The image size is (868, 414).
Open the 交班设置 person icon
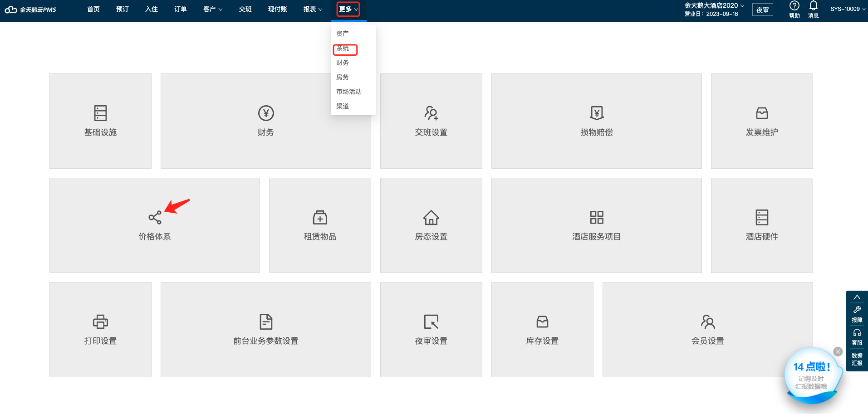[431, 113]
